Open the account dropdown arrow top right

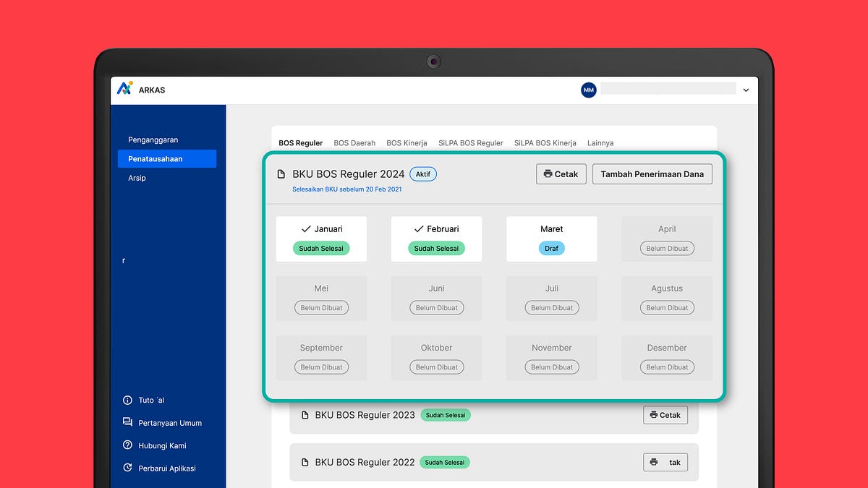[x=746, y=90]
